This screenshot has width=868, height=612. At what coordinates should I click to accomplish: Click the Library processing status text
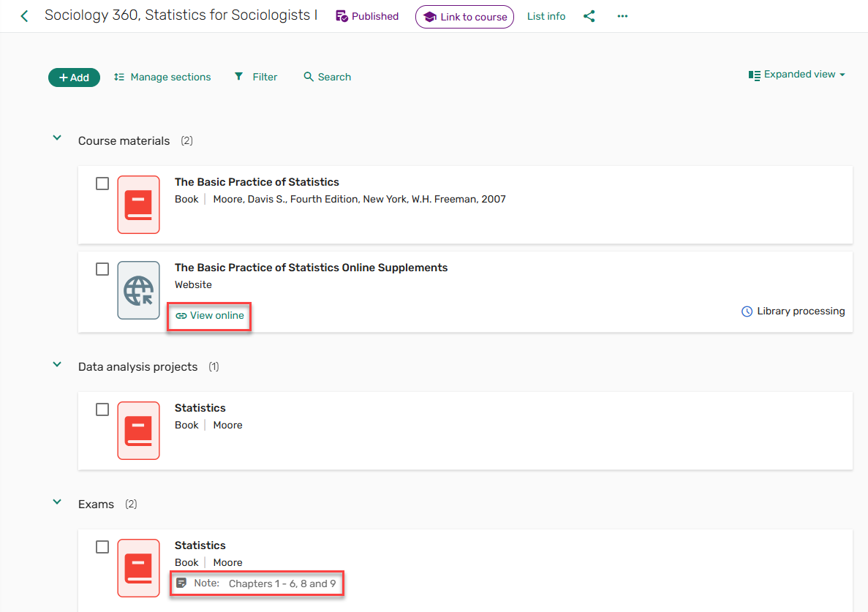[x=801, y=311]
